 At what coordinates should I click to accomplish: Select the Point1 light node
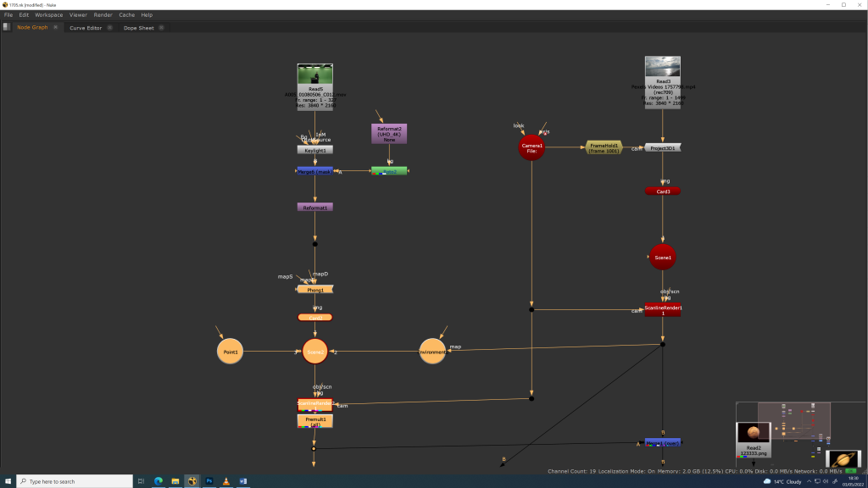230,352
